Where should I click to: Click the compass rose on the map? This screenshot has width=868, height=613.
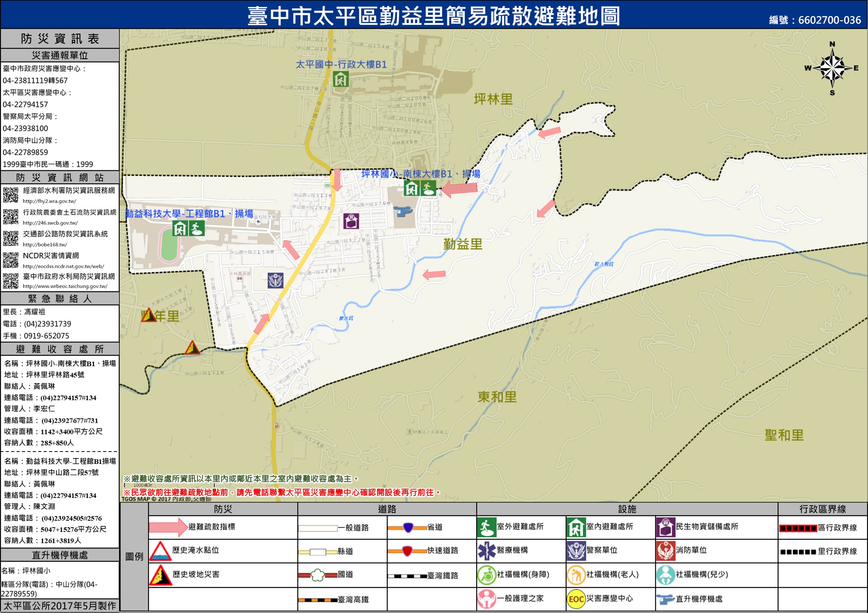coord(832,68)
